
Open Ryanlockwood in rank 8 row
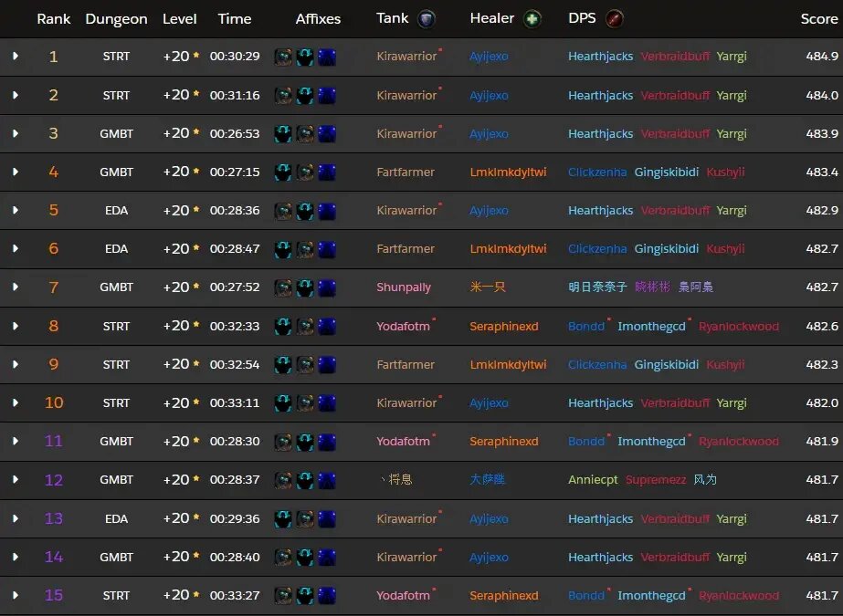coord(739,326)
